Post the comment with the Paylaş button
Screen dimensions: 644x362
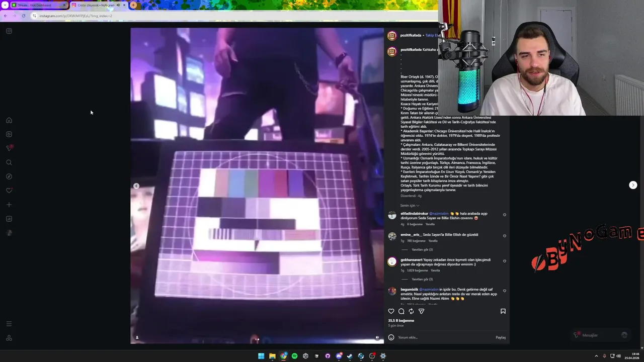coord(501,337)
